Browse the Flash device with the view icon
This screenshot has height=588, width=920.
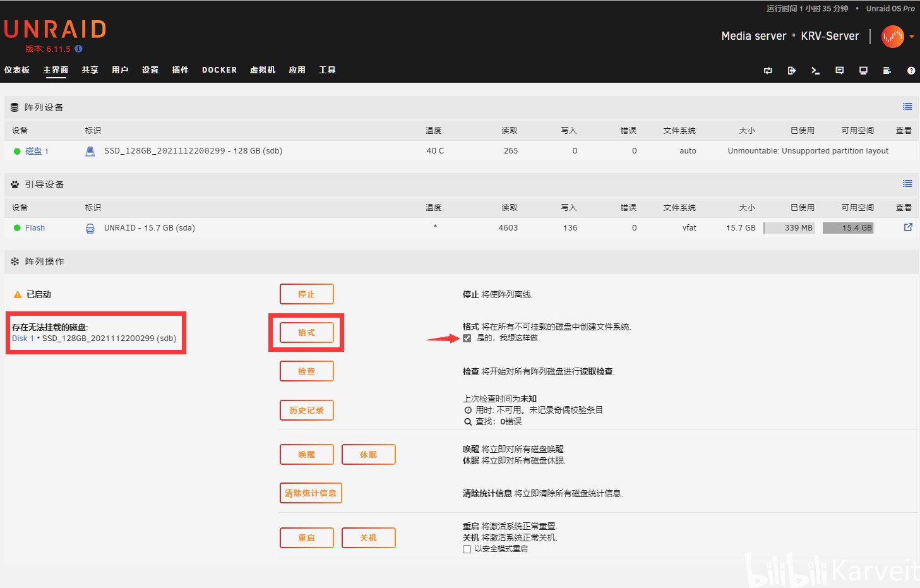click(908, 227)
